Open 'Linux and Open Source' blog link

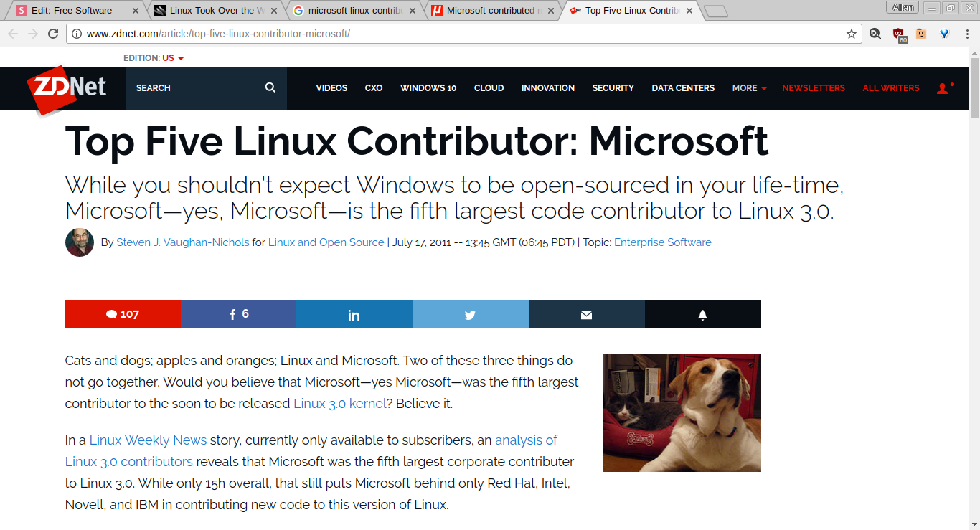coord(326,242)
